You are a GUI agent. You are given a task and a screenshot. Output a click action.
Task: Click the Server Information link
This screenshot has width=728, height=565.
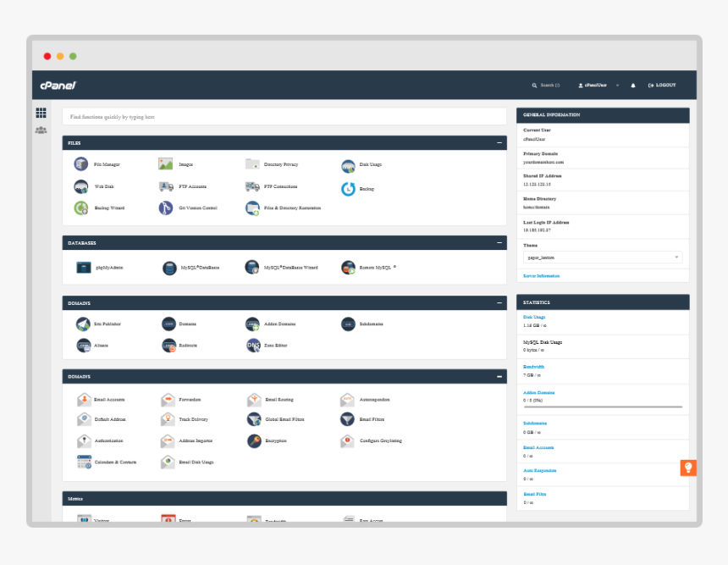tap(541, 275)
